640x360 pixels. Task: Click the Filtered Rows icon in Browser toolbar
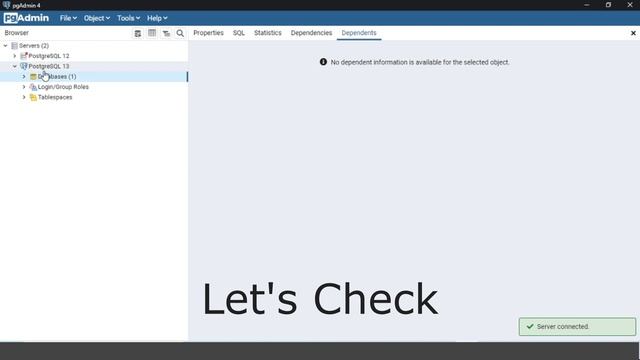point(166,33)
